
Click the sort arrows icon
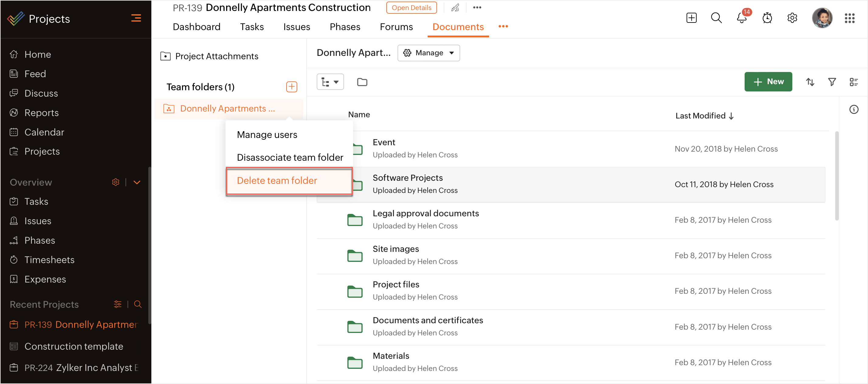tap(810, 82)
